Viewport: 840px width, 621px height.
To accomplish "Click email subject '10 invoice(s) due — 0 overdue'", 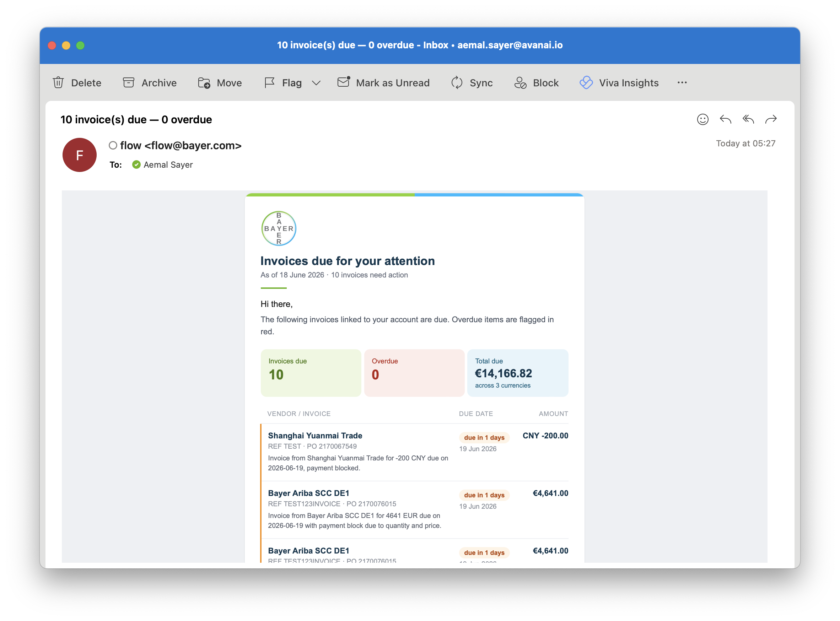I will [136, 119].
